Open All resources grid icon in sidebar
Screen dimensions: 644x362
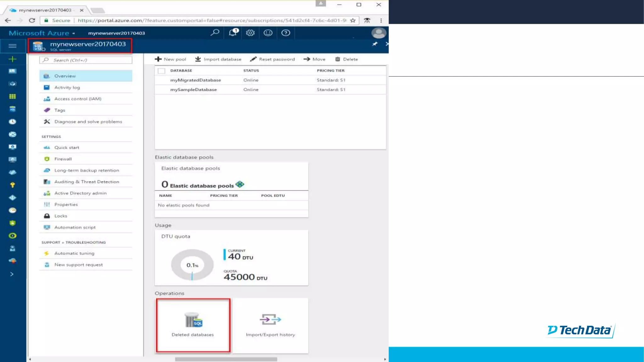click(13, 96)
